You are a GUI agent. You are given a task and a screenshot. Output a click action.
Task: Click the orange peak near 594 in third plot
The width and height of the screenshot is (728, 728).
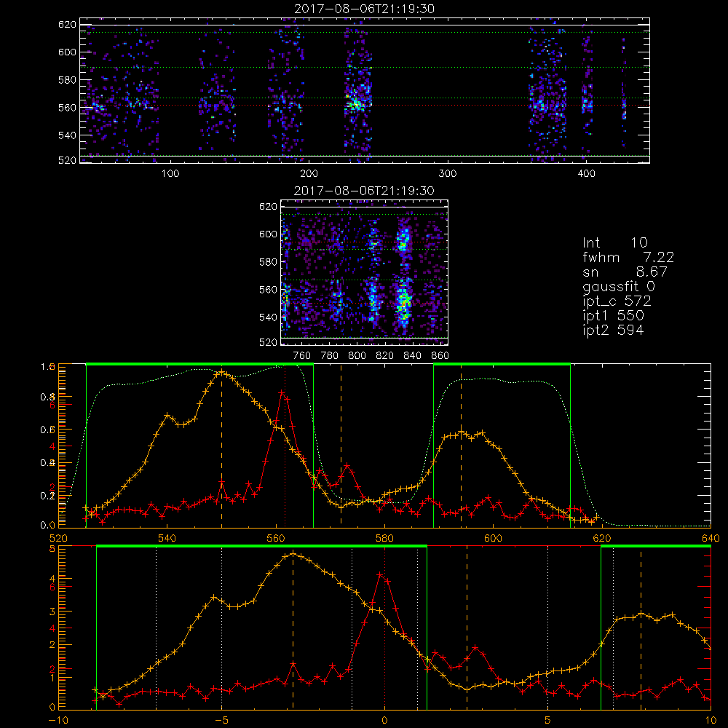(461, 432)
